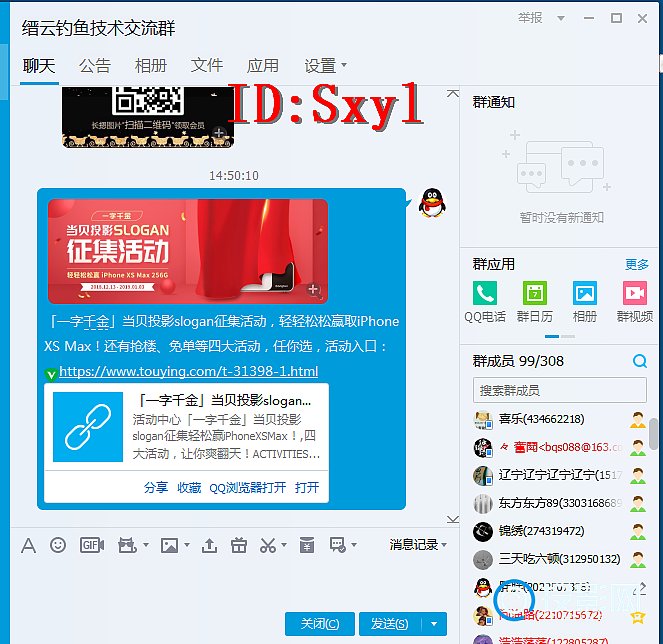Open 相册 app in 群应用
Viewport: 663px width, 644px height.
(x=585, y=302)
